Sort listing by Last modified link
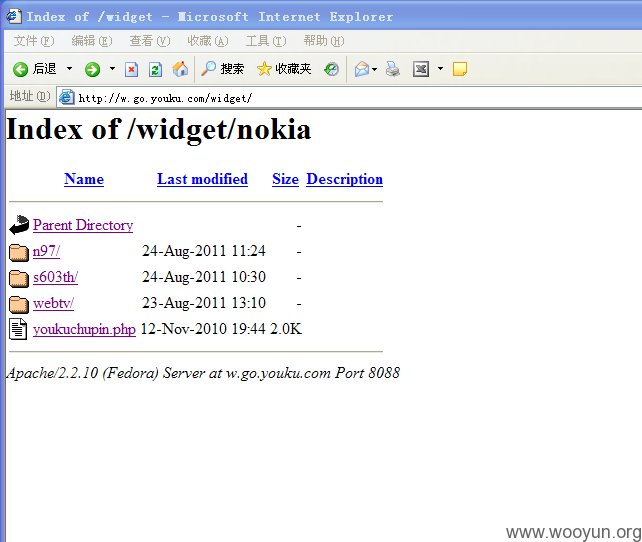This screenshot has width=642, height=542. 202,179
